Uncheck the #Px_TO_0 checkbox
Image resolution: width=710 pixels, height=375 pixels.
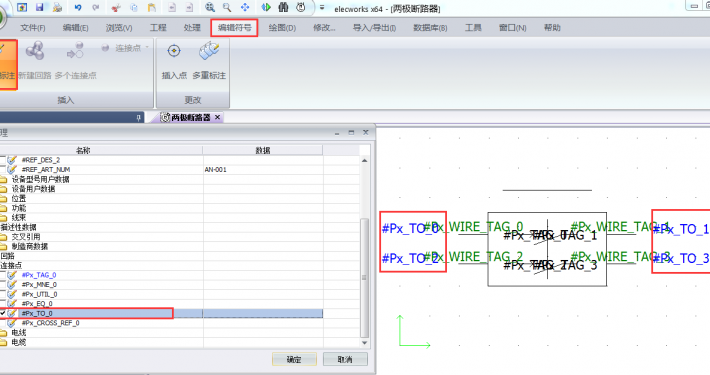tap(3, 313)
